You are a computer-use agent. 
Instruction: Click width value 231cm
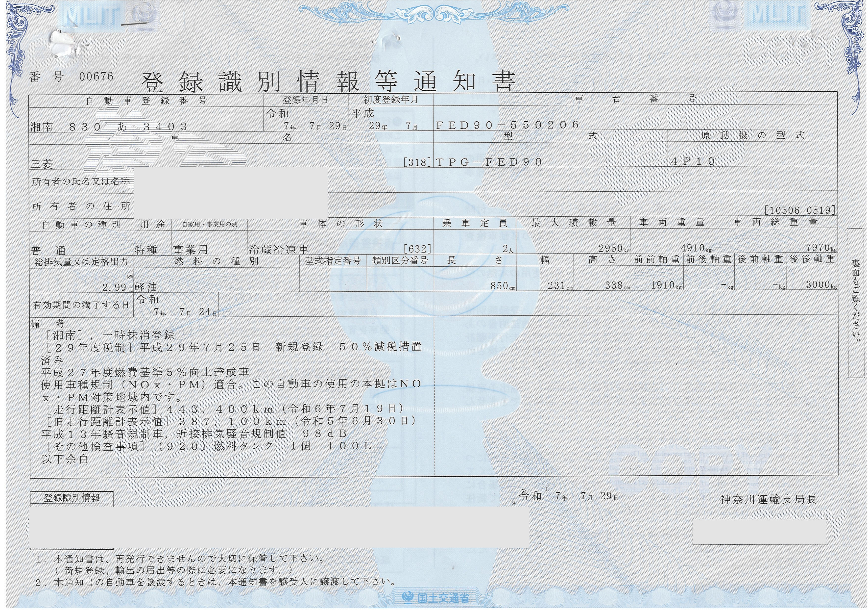click(560, 286)
